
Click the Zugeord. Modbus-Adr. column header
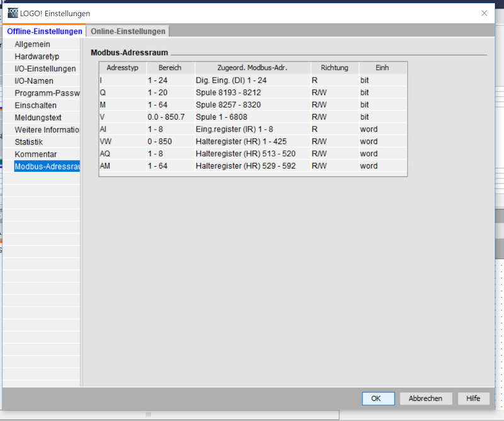pyautogui.click(x=252, y=67)
